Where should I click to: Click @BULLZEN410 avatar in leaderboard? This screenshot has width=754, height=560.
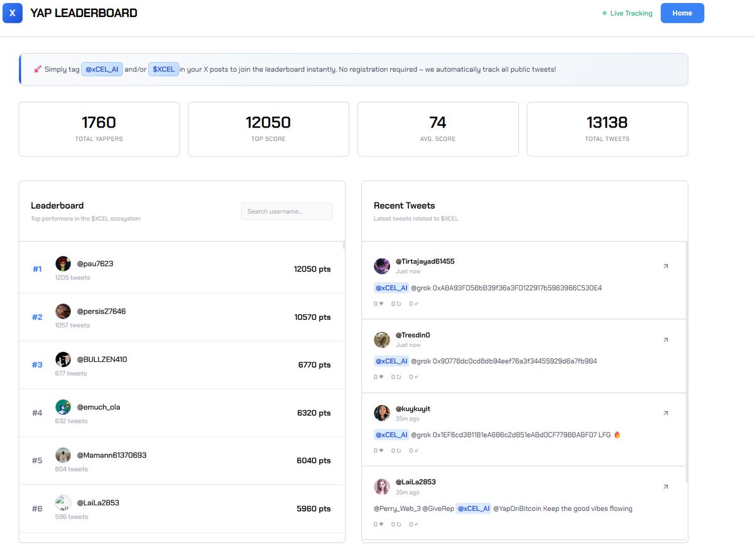point(63,360)
